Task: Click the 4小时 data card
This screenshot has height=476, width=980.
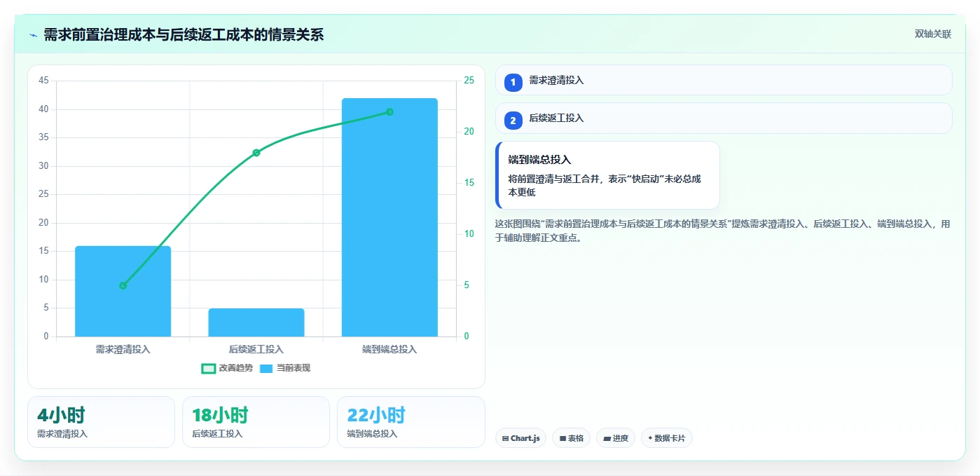Action: pos(101,422)
